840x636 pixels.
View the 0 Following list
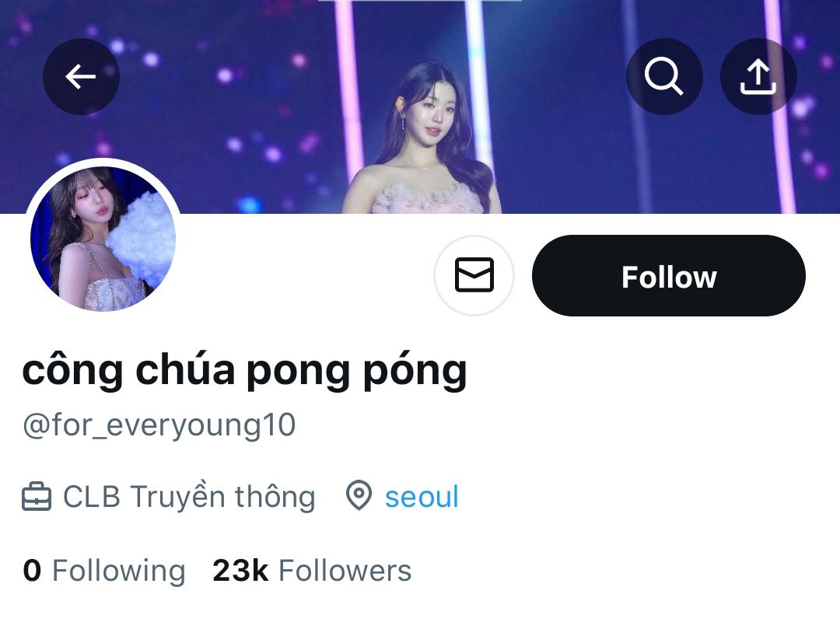tap(104, 570)
